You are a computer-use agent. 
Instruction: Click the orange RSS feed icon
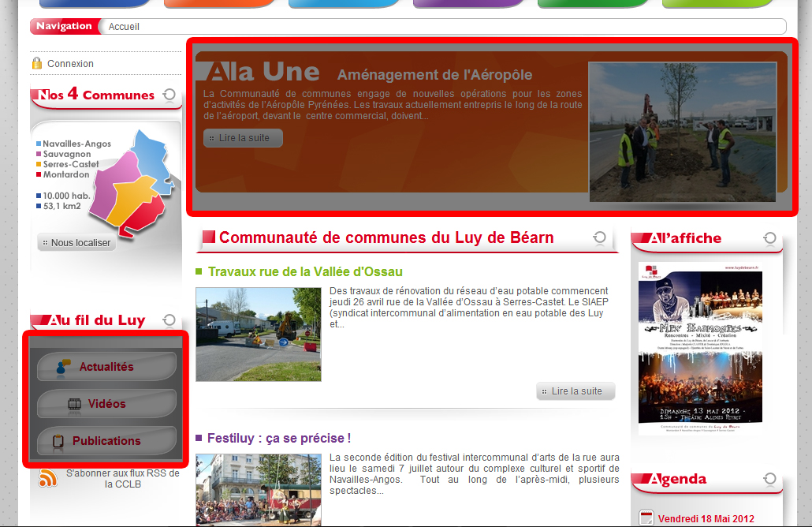click(x=48, y=478)
